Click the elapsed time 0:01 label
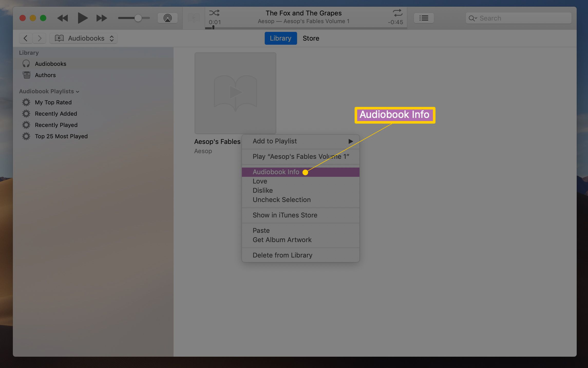The width and height of the screenshot is (588, 368). tap(215, 22)
